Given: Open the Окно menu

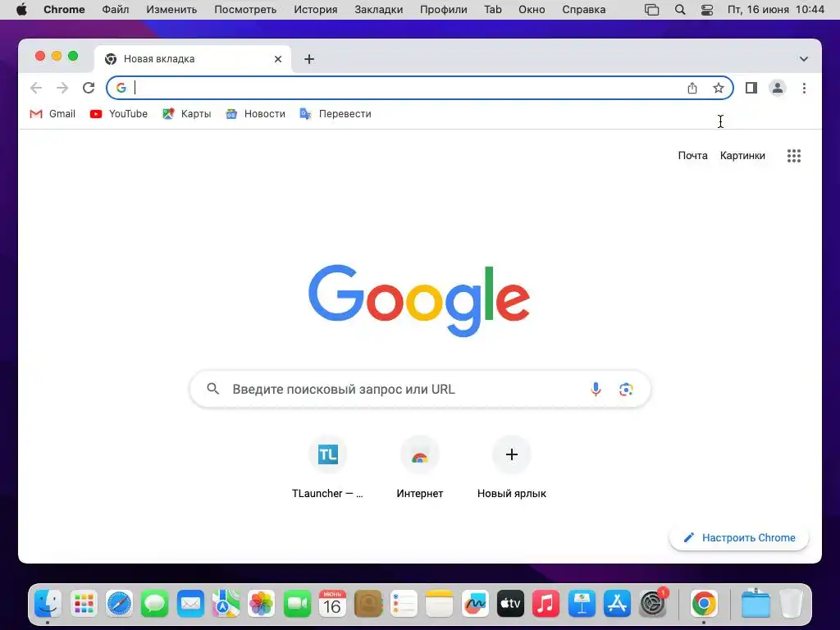Looking at the screenshot, I should (532, 10).
